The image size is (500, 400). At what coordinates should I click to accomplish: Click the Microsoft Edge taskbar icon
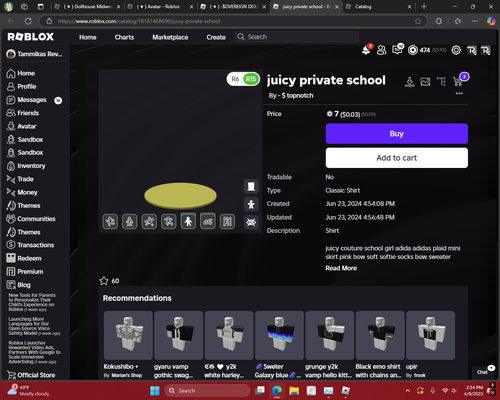point(277,391)
